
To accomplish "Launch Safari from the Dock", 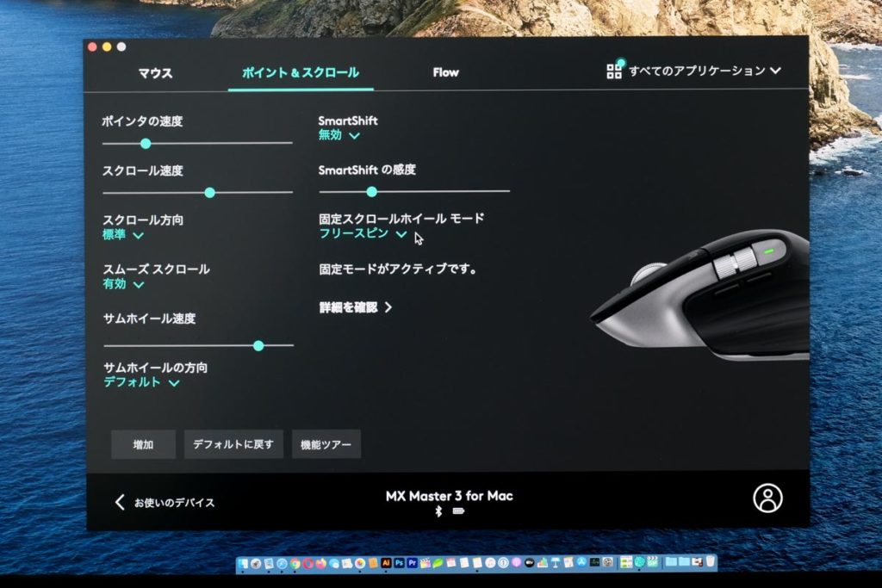I will pyautogui.click(x=282, y=563).
